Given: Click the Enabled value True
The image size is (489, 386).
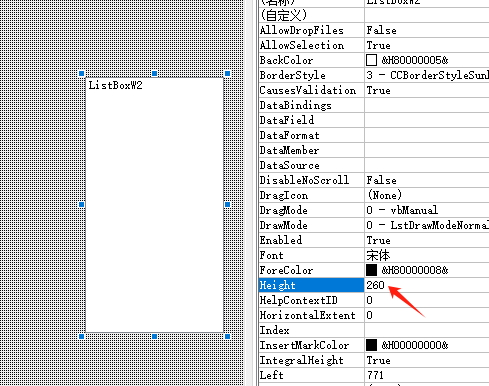Looking at the screenshot, I should click(379, 240).
